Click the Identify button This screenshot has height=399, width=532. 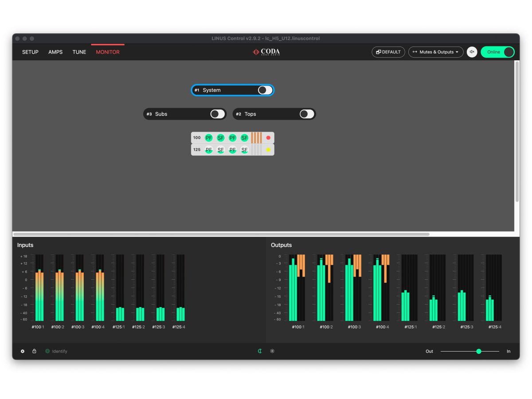56,351
